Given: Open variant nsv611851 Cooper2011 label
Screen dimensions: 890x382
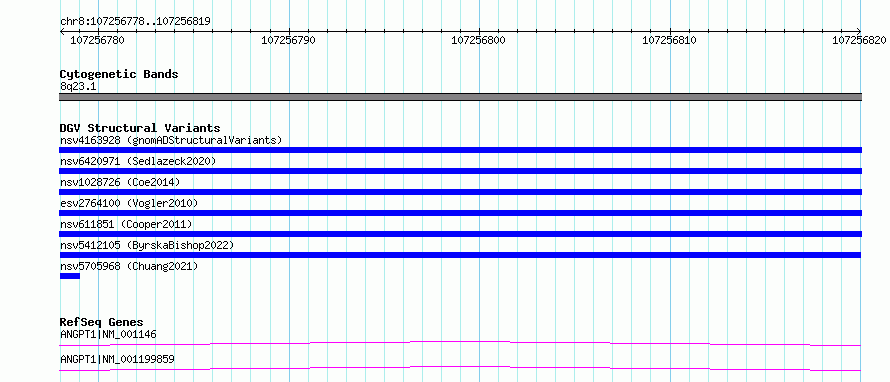Looking at the screenshot, I should [126, 224].
